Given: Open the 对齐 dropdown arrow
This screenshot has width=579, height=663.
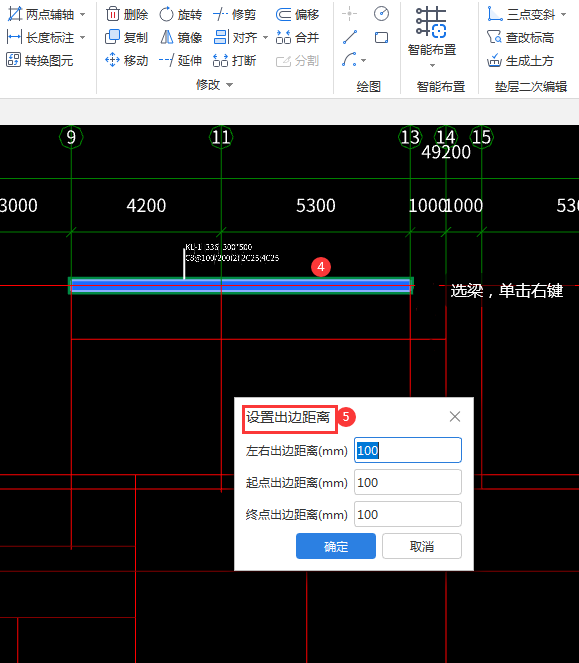Looking at the screenshot, I should click(x=265, y=38).
